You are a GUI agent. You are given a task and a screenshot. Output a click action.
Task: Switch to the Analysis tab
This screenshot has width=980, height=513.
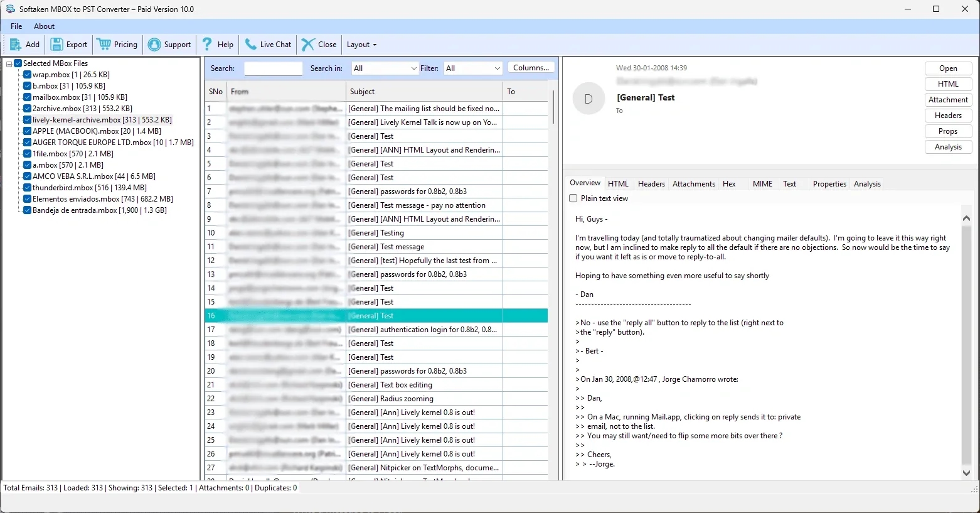867,184
